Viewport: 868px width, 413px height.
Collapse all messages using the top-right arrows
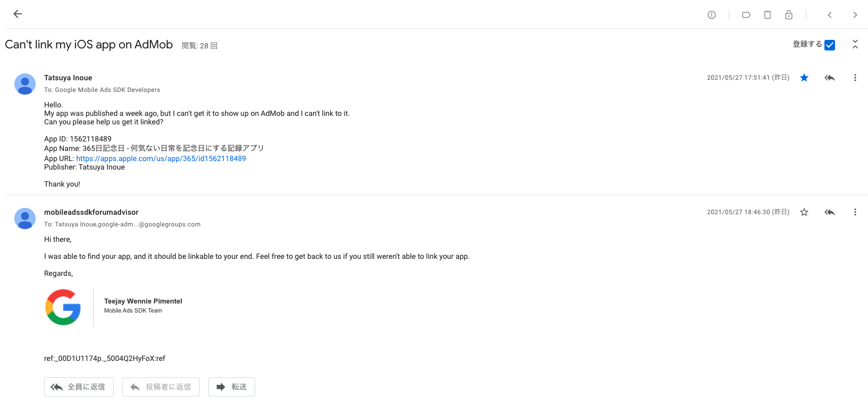(855, 45)
